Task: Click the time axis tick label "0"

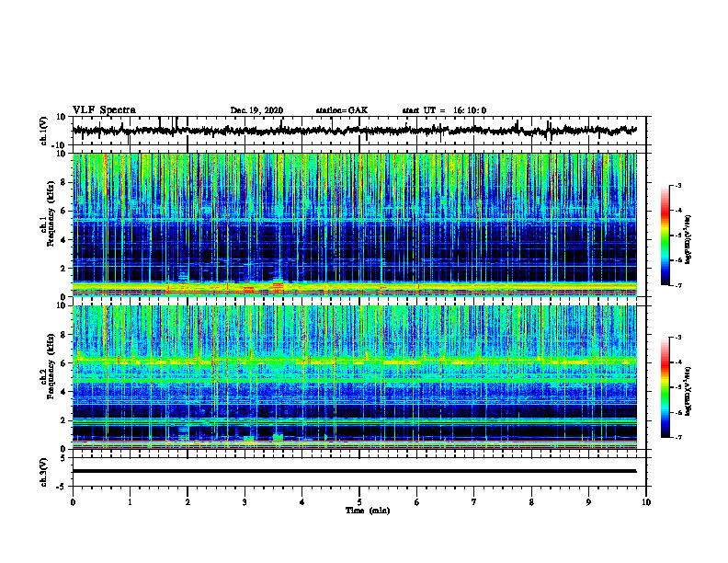Action: click(73, 502)
